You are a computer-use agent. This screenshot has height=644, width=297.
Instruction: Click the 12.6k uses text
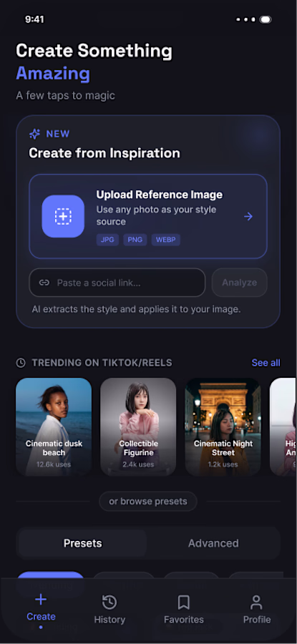54,464
